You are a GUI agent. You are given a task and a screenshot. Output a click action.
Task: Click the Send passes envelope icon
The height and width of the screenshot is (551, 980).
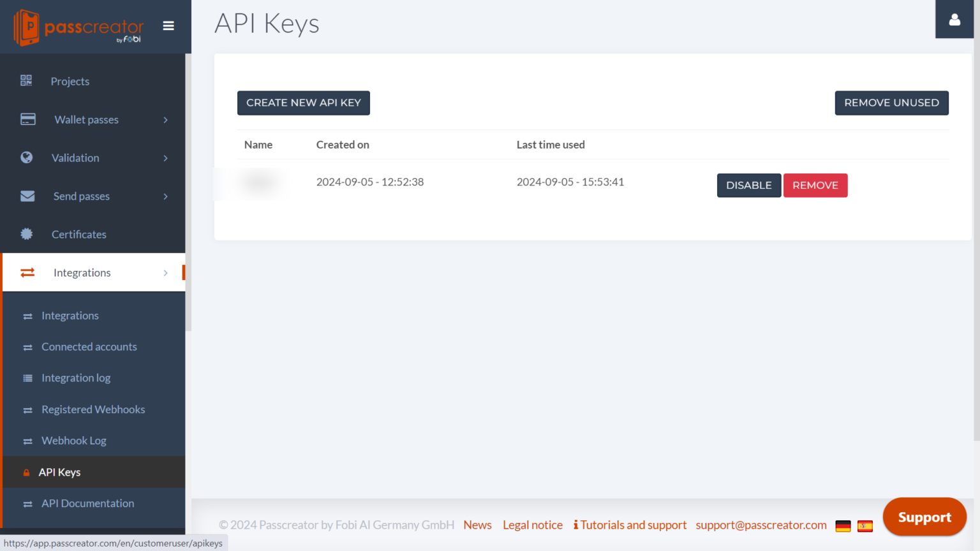(x=27, y=196)
